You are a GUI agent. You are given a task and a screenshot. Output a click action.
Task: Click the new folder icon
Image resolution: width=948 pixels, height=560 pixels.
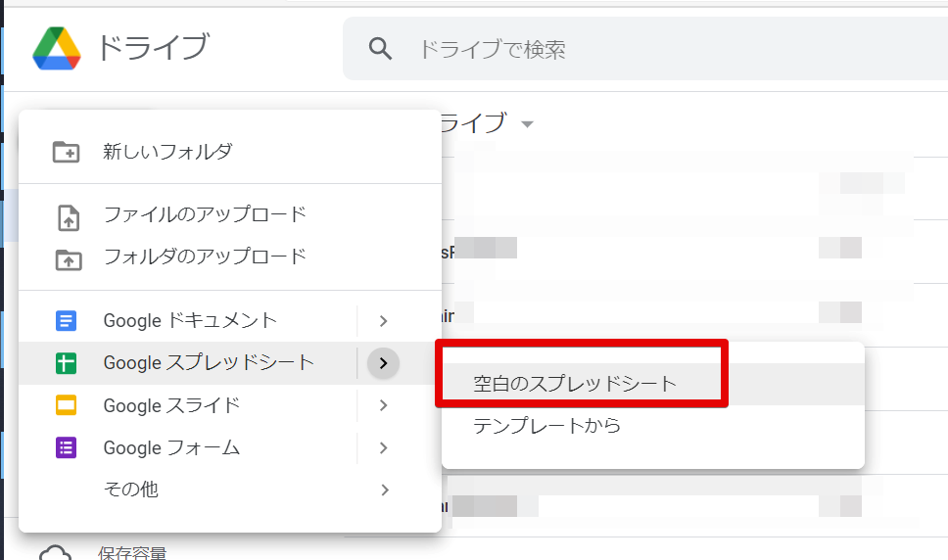pos(66,152)
